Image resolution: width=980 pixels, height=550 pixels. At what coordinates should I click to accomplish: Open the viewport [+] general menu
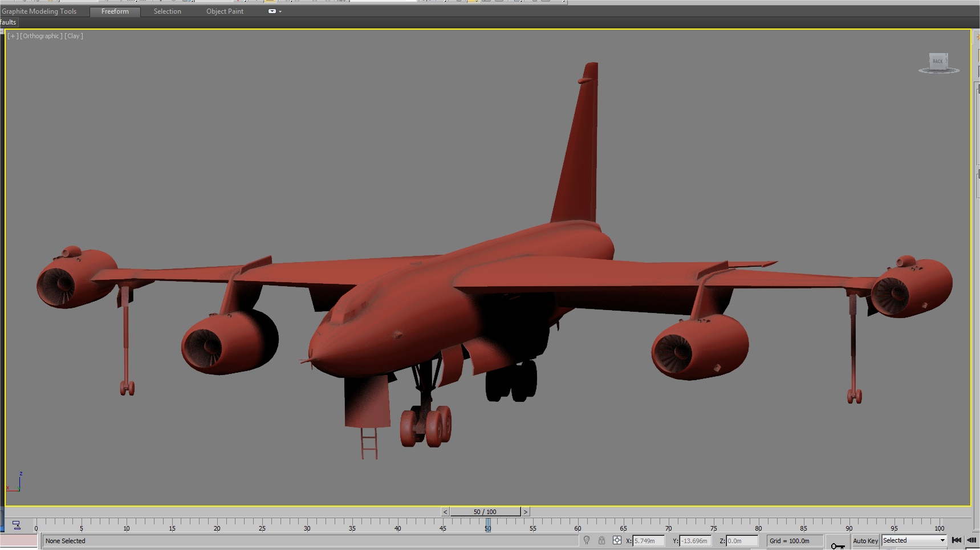(x=13, y=36)
